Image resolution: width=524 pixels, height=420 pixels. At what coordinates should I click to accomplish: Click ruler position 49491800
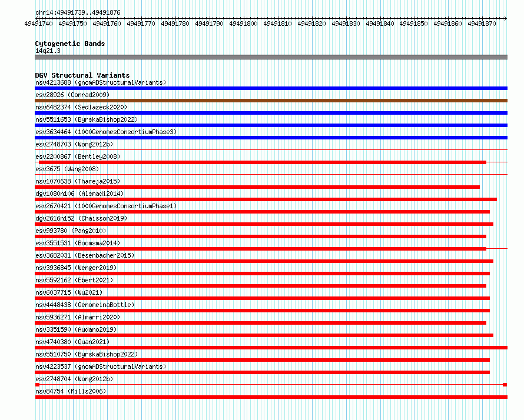(x=243, y=24)
